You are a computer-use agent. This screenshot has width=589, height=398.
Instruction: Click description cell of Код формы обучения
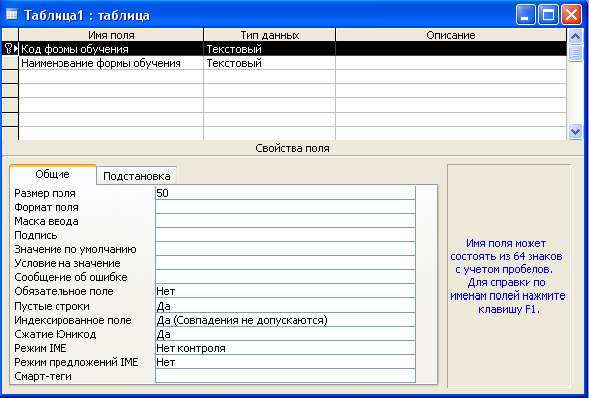coord(451,49)
